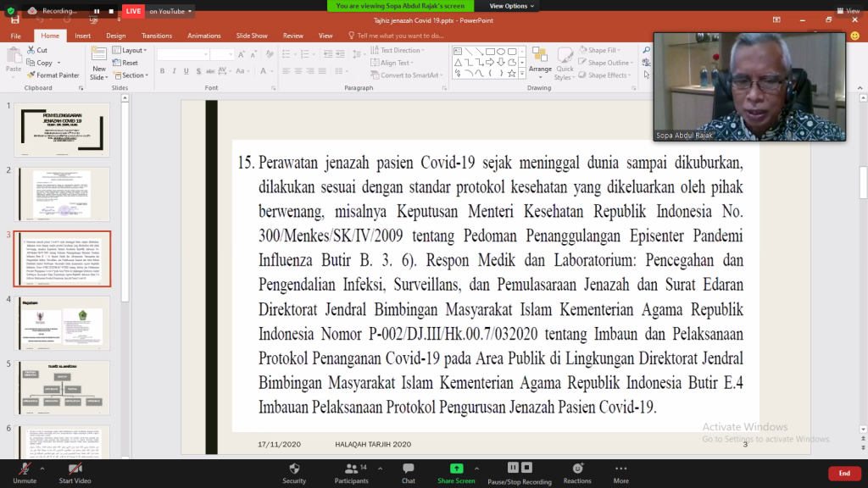Click Clear All Formatting icon
Screen dimensions: 868x488
coord(270,54)
